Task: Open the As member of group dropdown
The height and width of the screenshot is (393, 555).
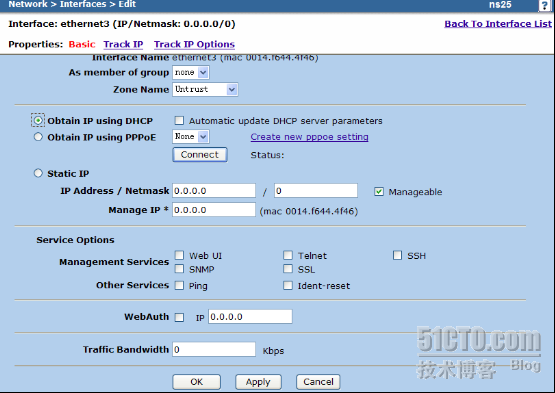Action: [191, 72]
